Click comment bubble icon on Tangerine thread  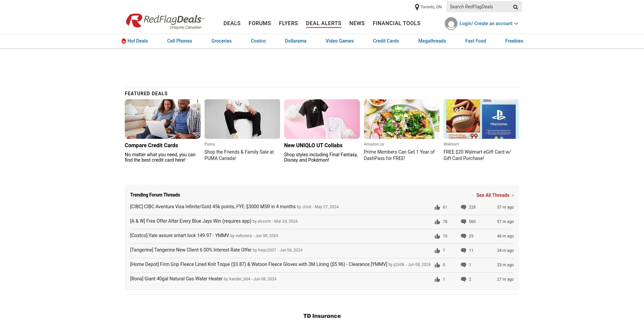click(x=464, y=251)
